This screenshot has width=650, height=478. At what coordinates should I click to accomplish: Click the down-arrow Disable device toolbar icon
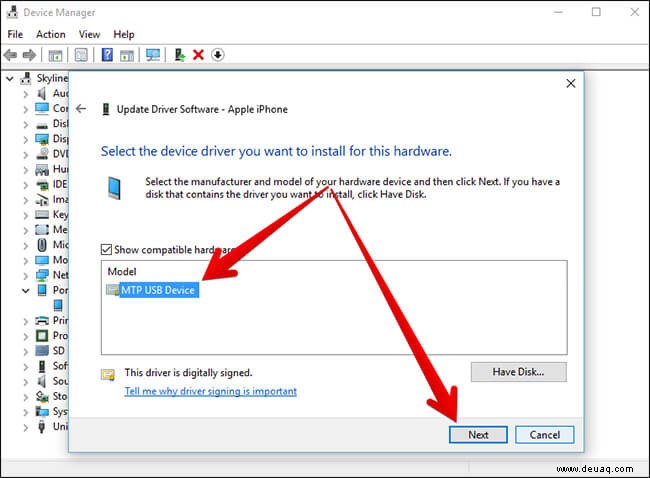coord(218,55)
